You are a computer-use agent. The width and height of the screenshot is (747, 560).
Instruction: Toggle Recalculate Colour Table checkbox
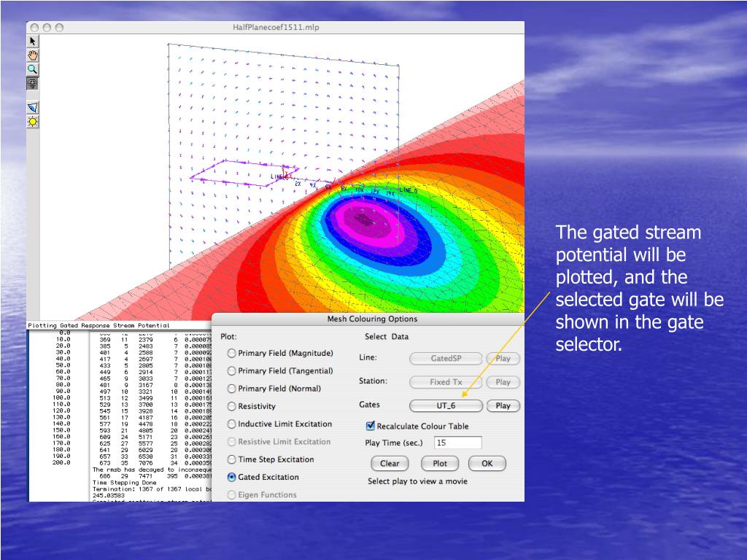pyautogui.click(x=370, y=426)
